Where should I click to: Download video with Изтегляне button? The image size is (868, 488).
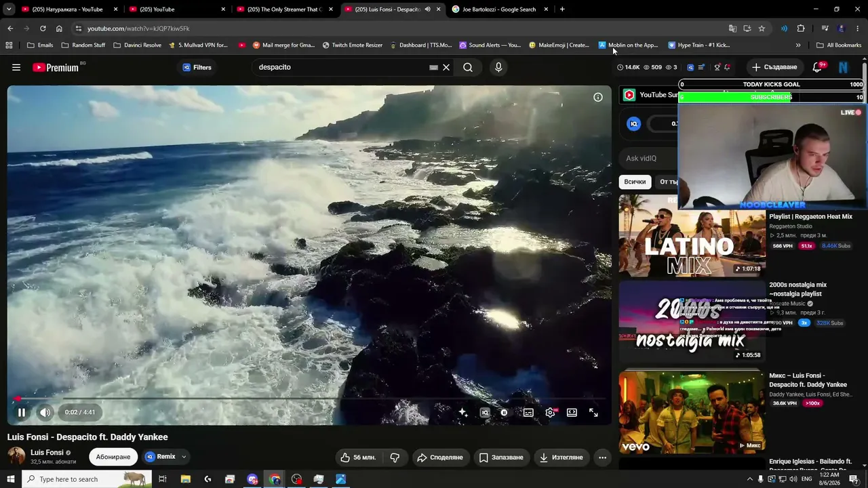tap(561, 457)
